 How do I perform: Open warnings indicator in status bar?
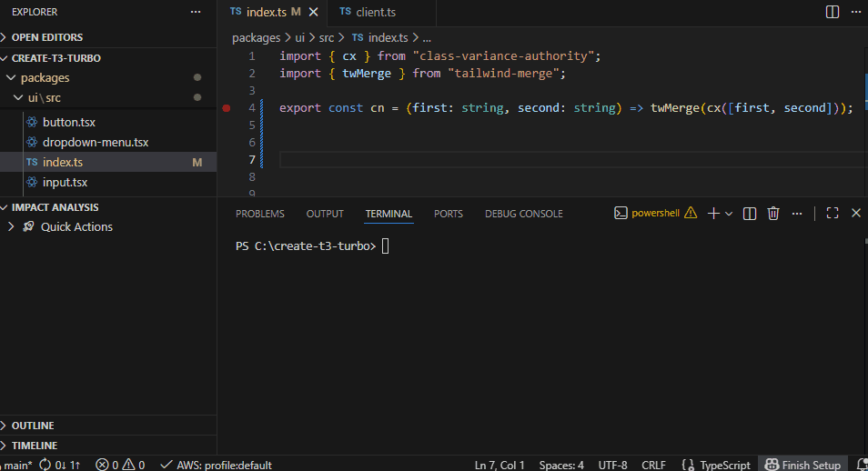tap(134, 465)
